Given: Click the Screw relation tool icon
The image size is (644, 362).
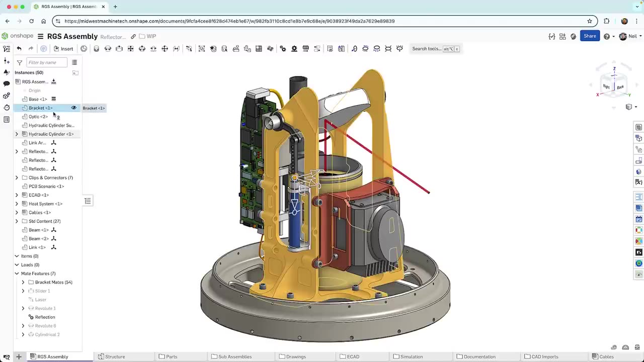Looking at the screenshot, I should (x=305, y=49).
